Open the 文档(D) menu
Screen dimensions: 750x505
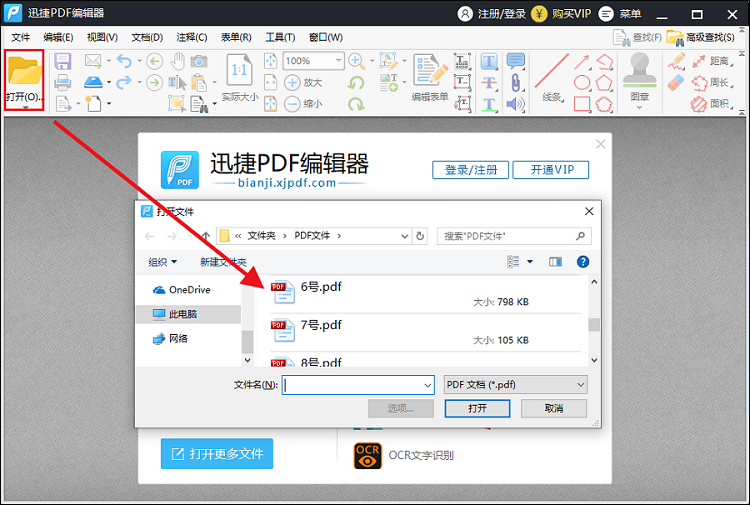point(147,37)
